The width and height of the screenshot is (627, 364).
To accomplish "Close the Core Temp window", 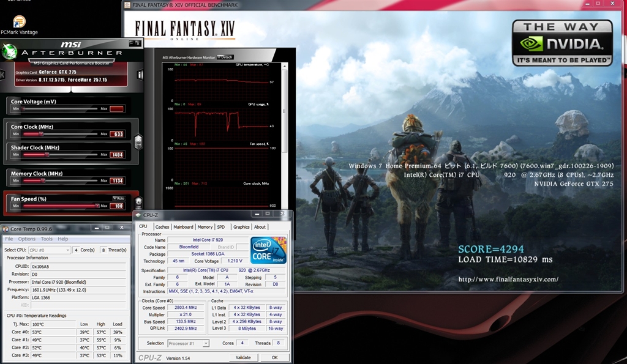I will coord(122,228).
